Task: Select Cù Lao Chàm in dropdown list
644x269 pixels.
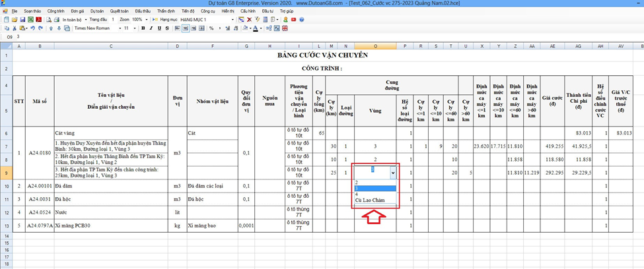Action: point(369,200)
